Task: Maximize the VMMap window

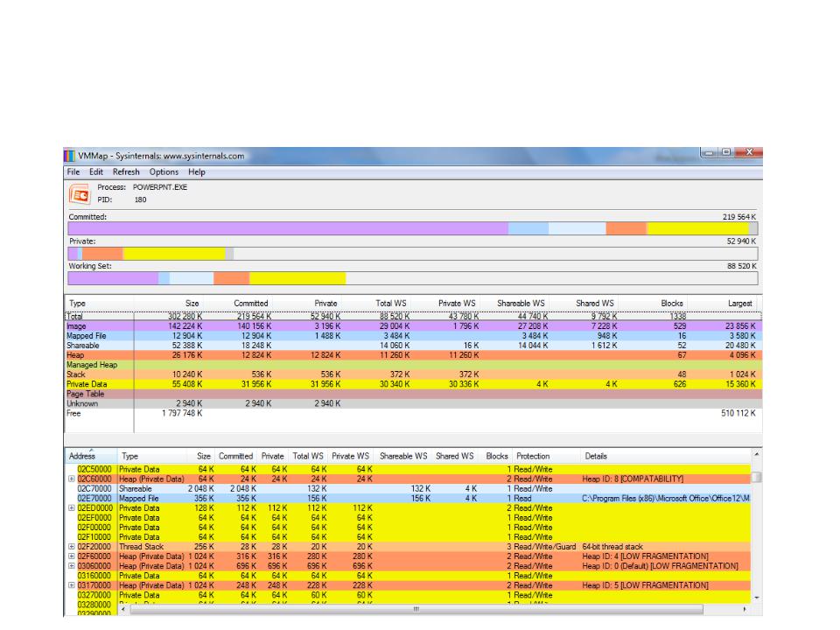Action: click(x=726, y=152)
